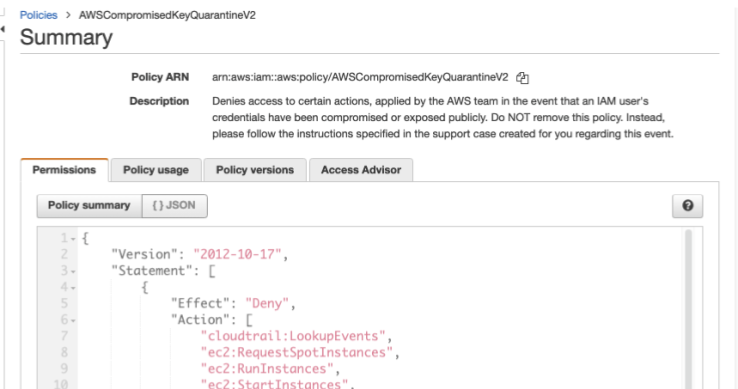The height and width of the screenshot is (389, 738).
Task: Go back to the Policies breadcrumb link
Action: point(38,15)
